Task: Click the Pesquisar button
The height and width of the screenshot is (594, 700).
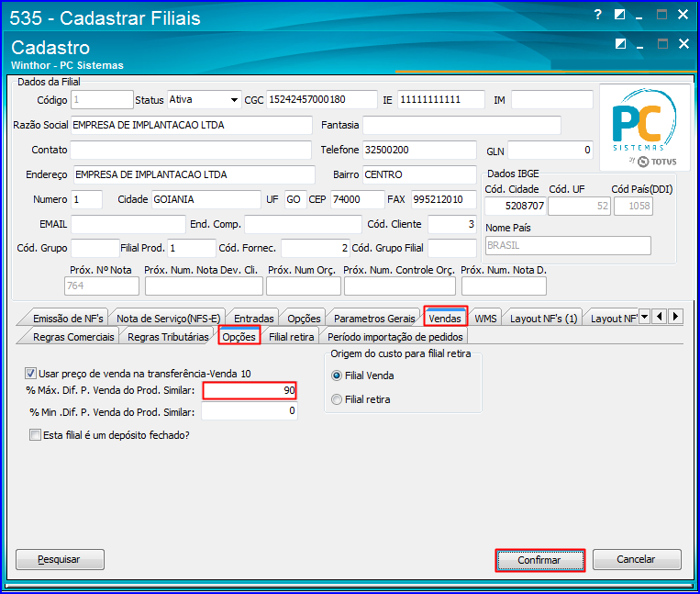Action: click(x=60, y=560)
